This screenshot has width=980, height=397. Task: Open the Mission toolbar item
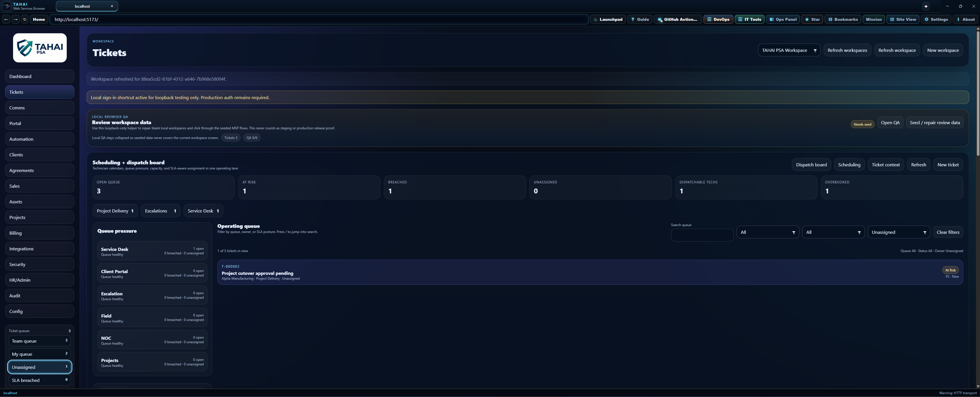[x=873, y=19]
